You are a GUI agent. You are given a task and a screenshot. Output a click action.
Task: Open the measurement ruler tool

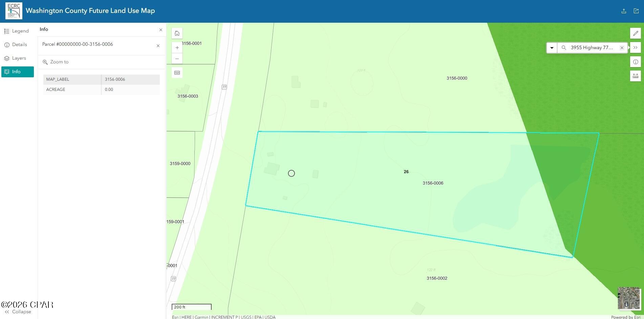point(636,76)
